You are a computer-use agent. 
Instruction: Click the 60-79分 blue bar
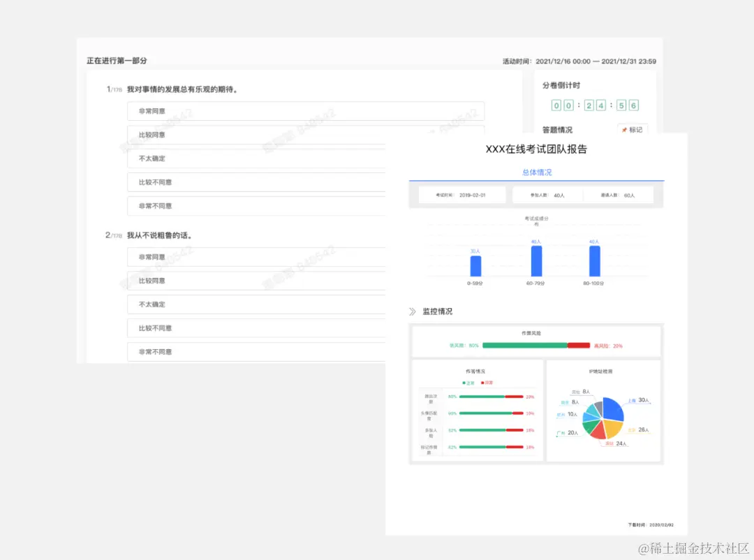coord(536,261)
